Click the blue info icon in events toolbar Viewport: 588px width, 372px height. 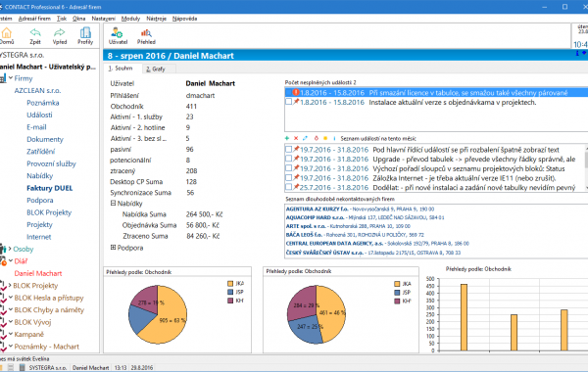334,138
